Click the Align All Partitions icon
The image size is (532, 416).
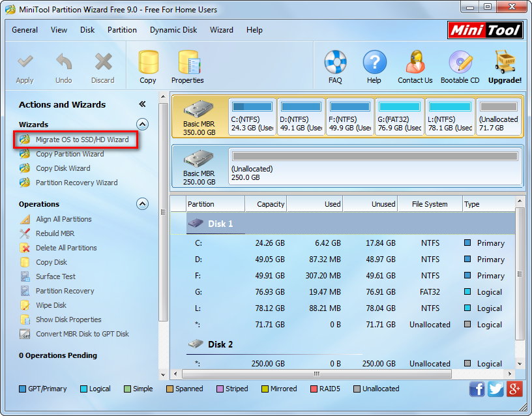(25, 219)
